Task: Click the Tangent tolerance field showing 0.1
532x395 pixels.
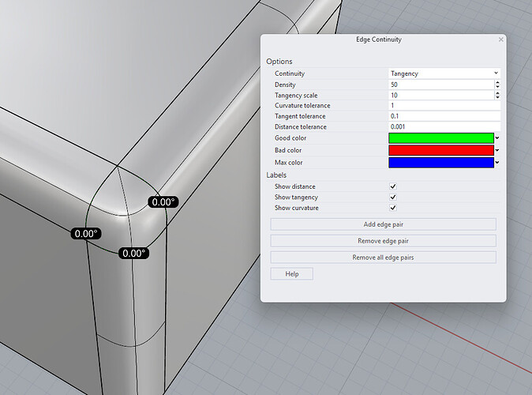Action: [444, 116]
